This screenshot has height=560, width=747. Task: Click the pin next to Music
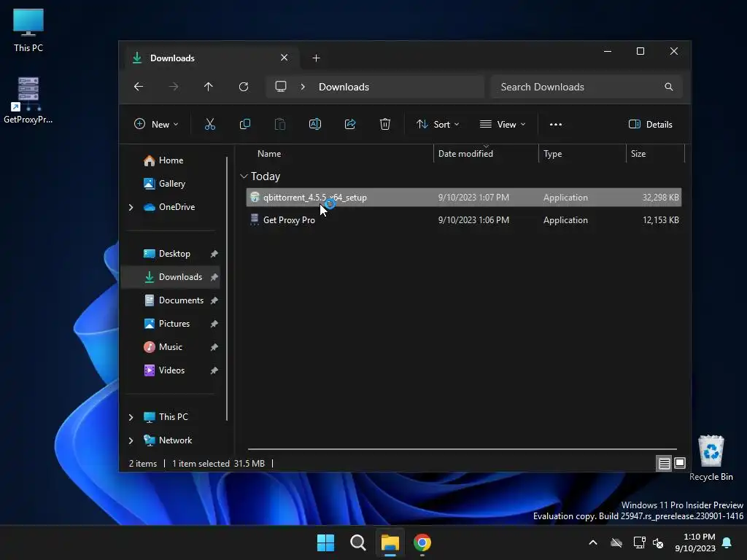[x=214, y=347]
